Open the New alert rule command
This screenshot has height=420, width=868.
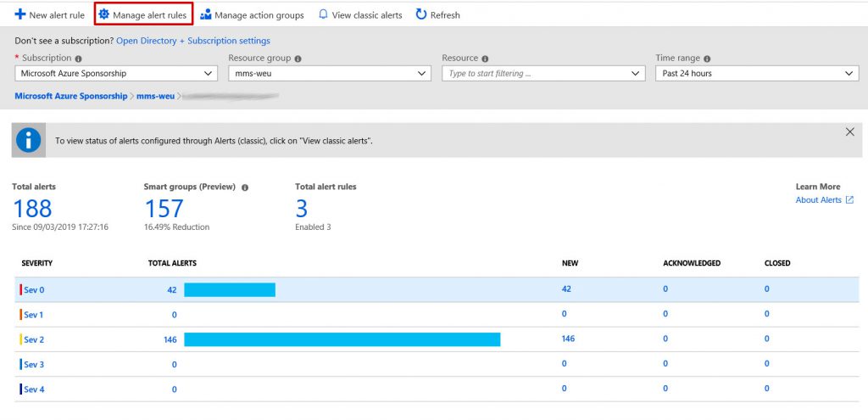click(50, 15)
